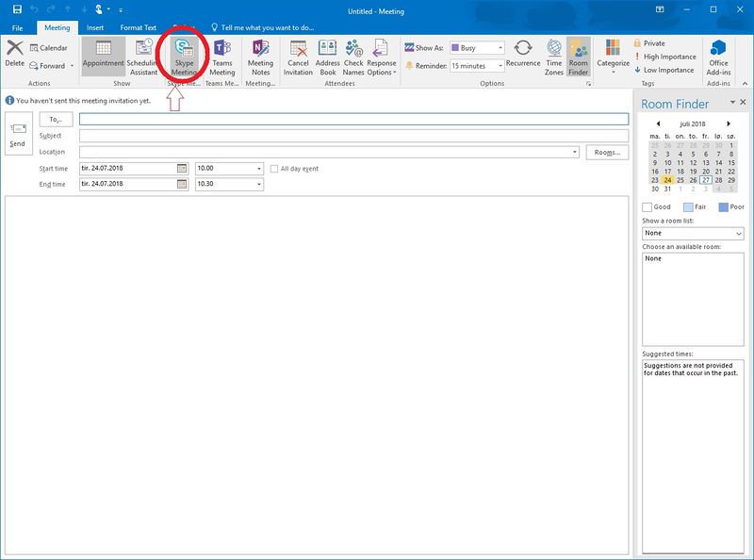Open the Scheduling Assistant view

(x=143, y=56)
